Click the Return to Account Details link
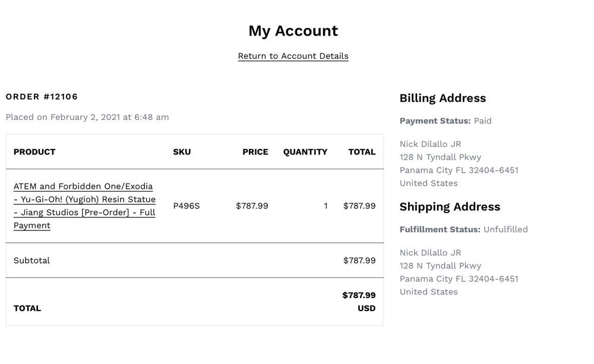The width and height of the screenshot is (594, 364). tap(293, 56)
